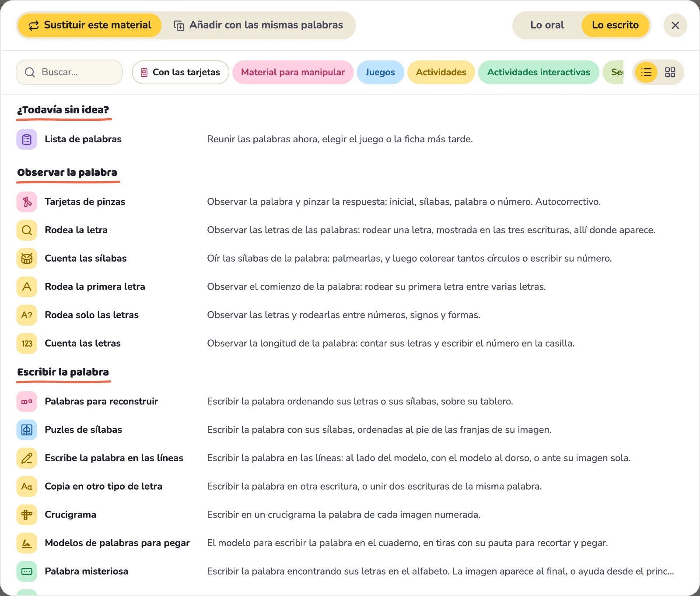Switch to grid view
The width and height of the screenshot is (700, 596).
click(x=670, y=72)
